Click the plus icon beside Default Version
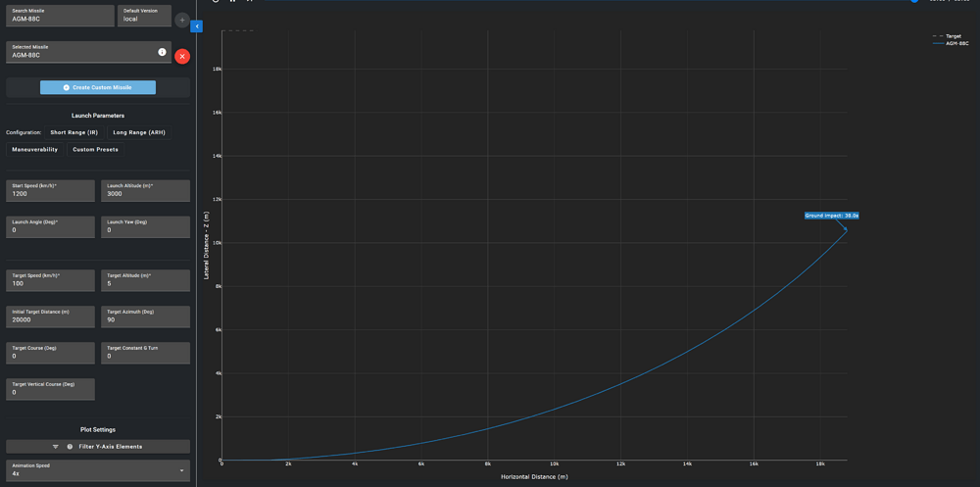Image resolution: width=980 pixels, height=487 pixels. point(182,20)
